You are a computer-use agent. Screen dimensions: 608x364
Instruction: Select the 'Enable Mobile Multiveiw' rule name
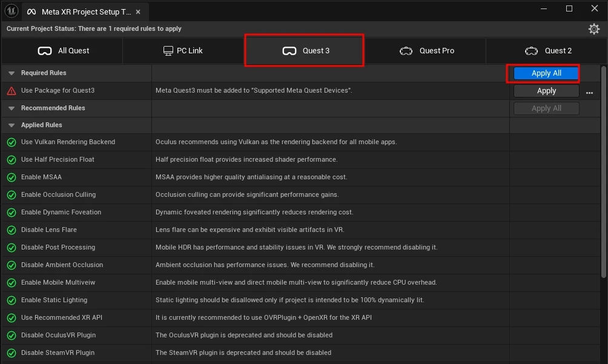pyautogui.click(x=58, y=282)
